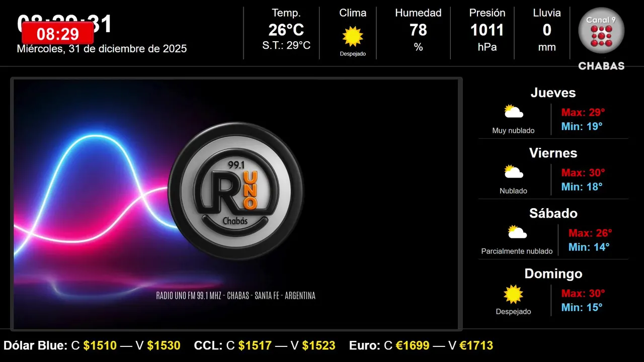Click the Lluvia label
644x362 pixels.
(547, 13)
